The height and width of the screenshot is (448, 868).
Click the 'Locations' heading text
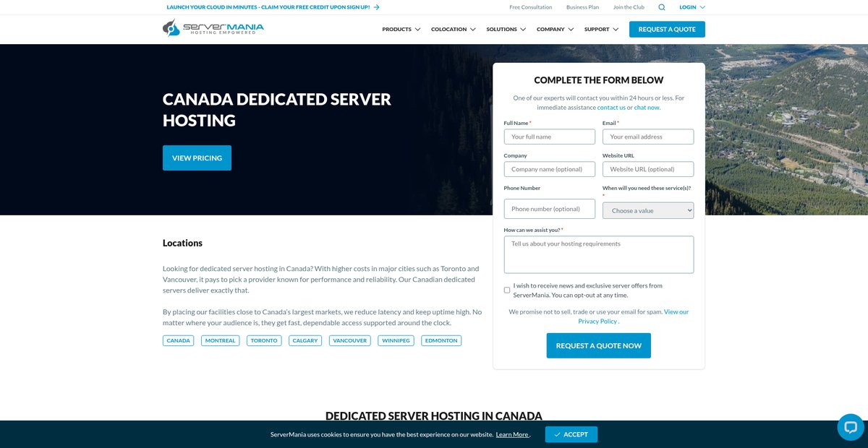(x=182, y=243)
